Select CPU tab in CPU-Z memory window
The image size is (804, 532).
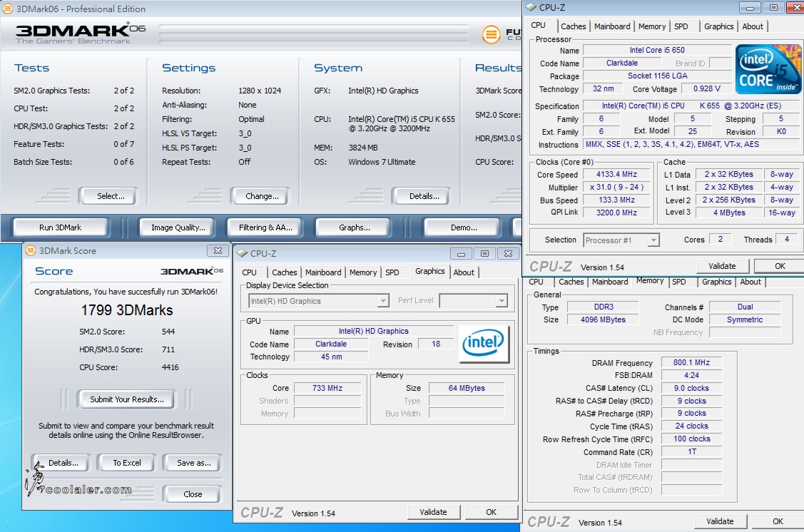click(536, 282)
